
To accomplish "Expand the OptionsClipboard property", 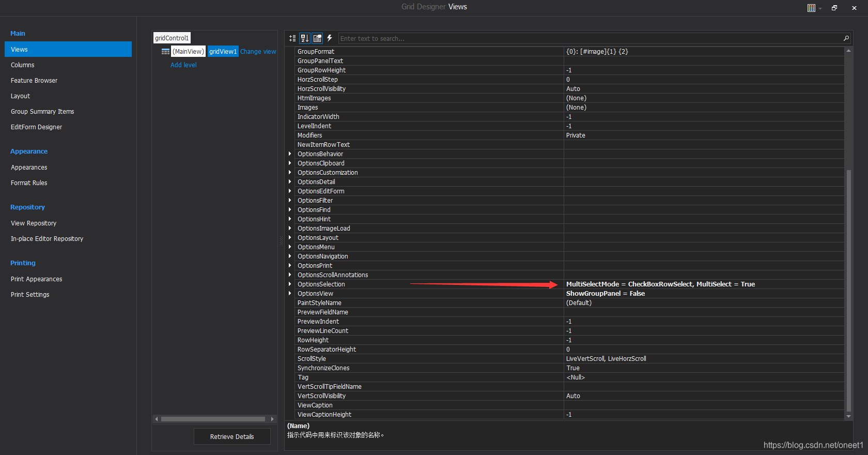I will click(290, 163).
